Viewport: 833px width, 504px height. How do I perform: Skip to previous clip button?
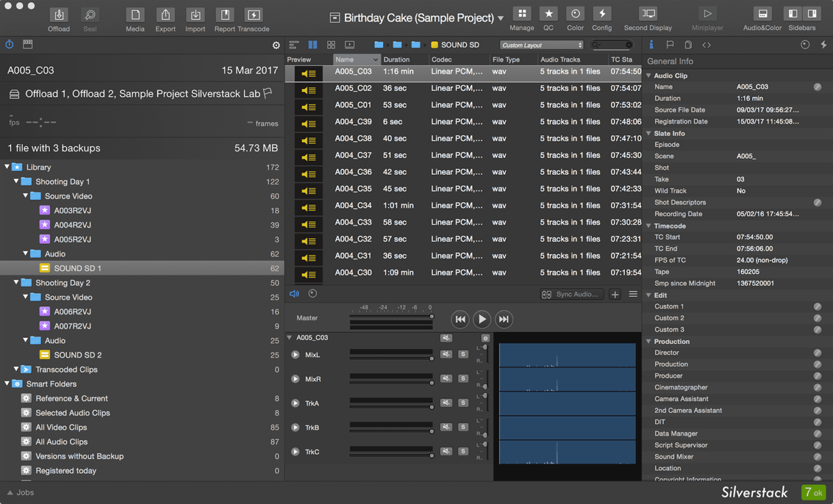(x=460, y=319)
